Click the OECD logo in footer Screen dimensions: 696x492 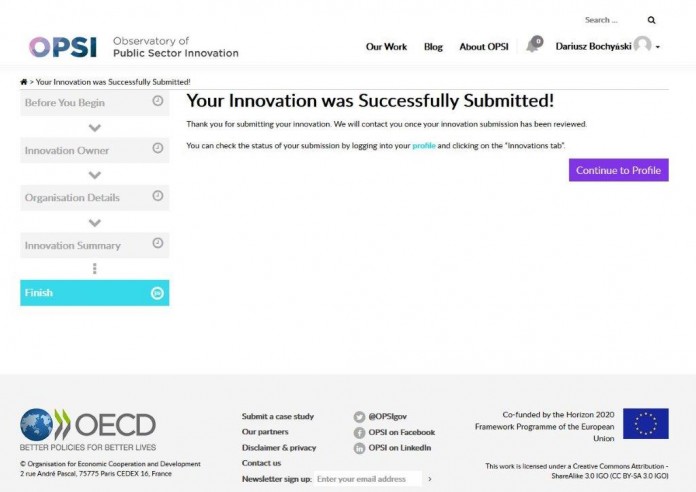click(x=88, y=424)
